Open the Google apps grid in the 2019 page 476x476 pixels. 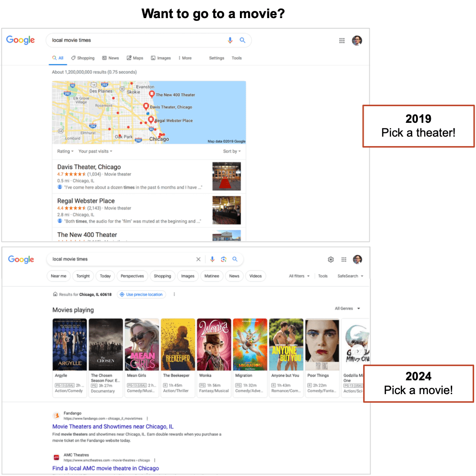click(x=342, y=40)
